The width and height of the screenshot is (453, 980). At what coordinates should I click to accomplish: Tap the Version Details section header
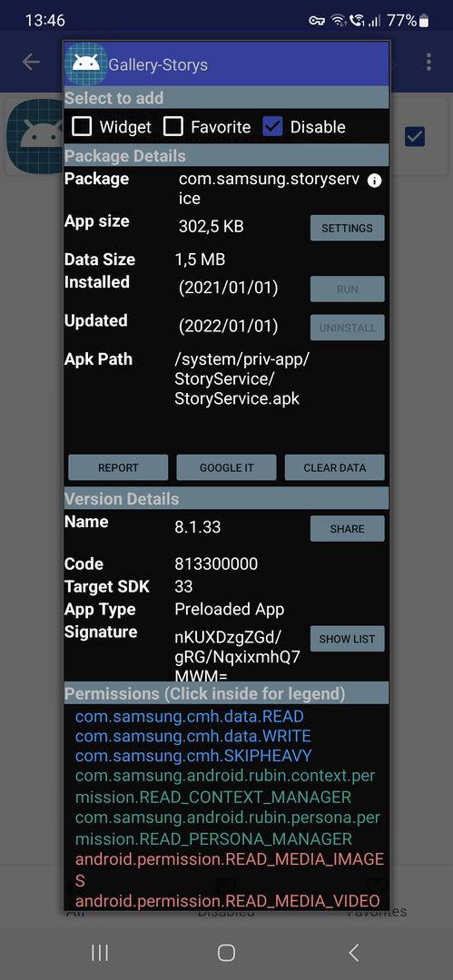227,499
